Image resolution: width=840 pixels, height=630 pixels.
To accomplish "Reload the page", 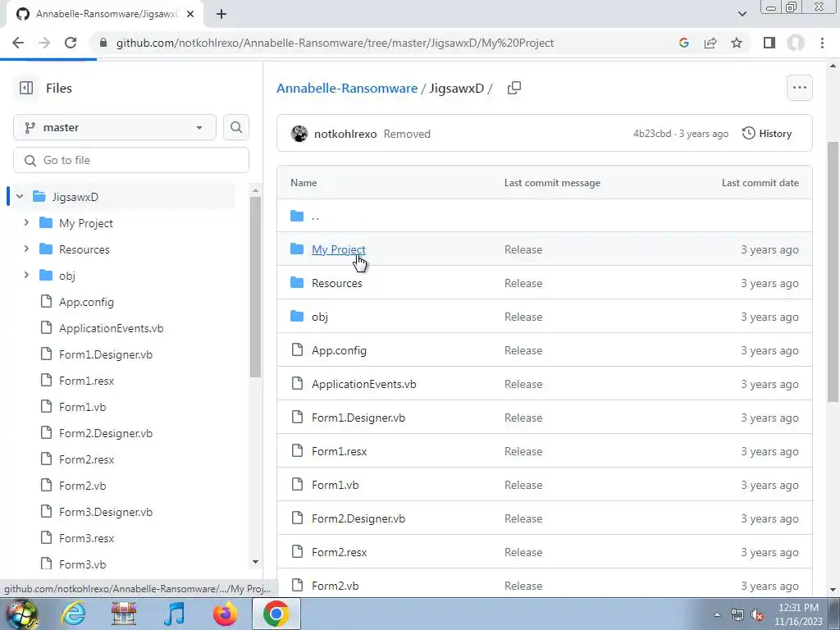I will coord(71,43).
